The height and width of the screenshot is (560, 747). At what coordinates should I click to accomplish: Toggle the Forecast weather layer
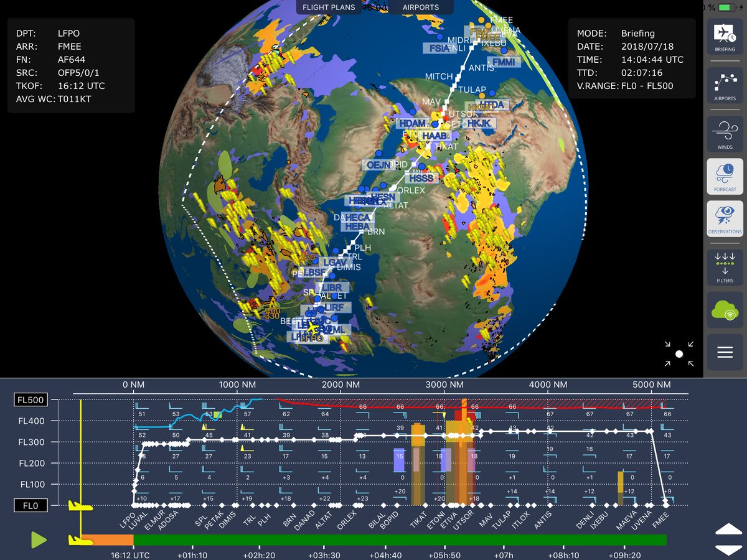coord(725,177)
